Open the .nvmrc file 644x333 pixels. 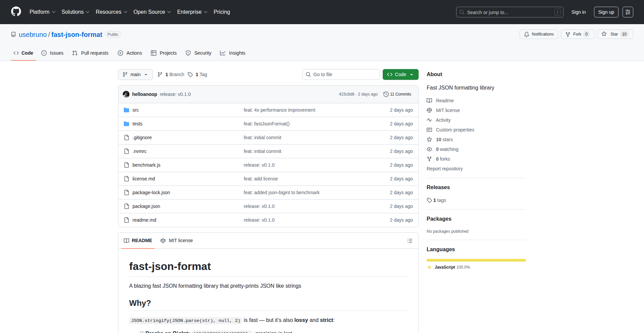tap(140, 151)
